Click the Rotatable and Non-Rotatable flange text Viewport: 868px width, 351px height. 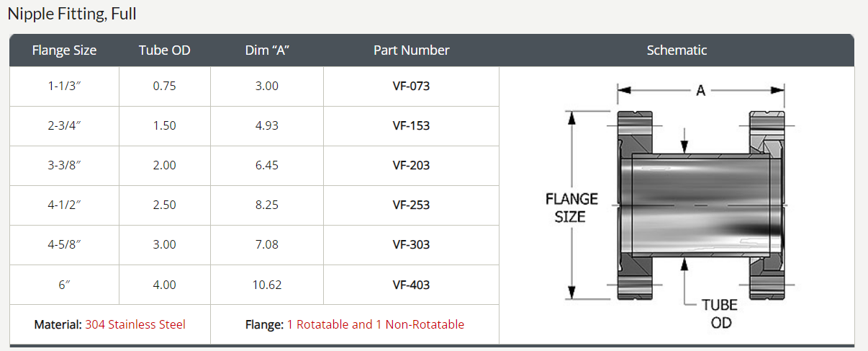coord(376,324)
